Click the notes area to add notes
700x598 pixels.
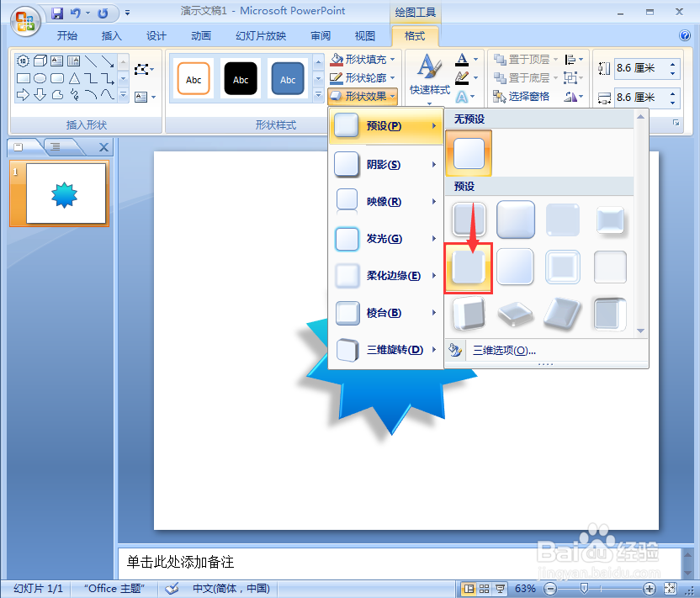click(400, 562)
